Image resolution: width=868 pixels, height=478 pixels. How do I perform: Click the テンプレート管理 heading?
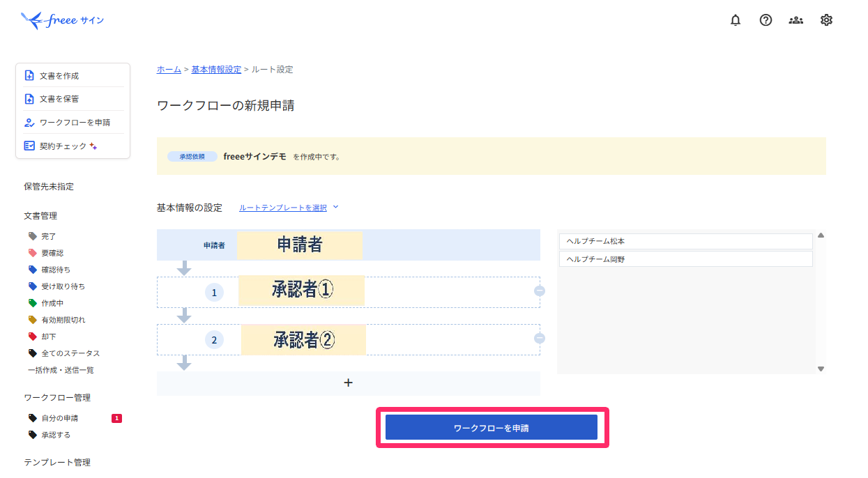(57, 462)
